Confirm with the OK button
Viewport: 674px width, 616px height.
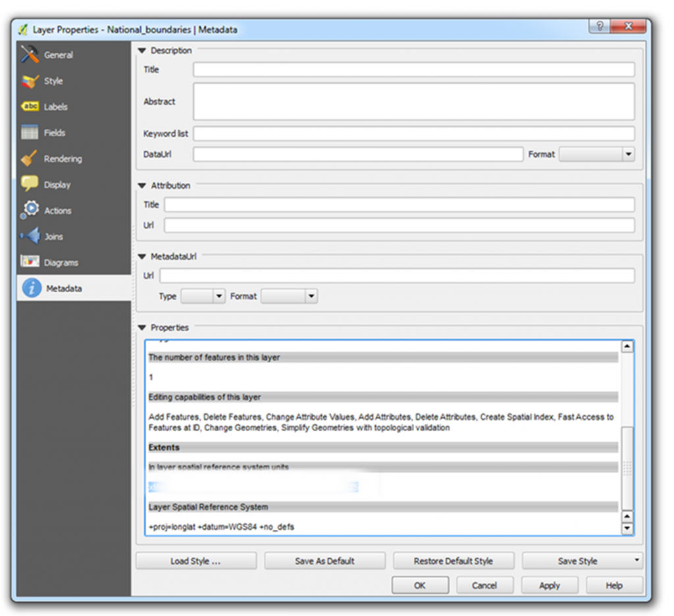coord(420,585)
